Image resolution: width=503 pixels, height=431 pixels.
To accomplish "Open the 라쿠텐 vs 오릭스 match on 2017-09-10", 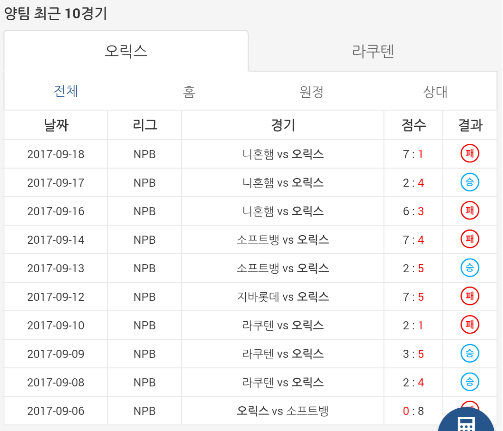I will (283, 325).
